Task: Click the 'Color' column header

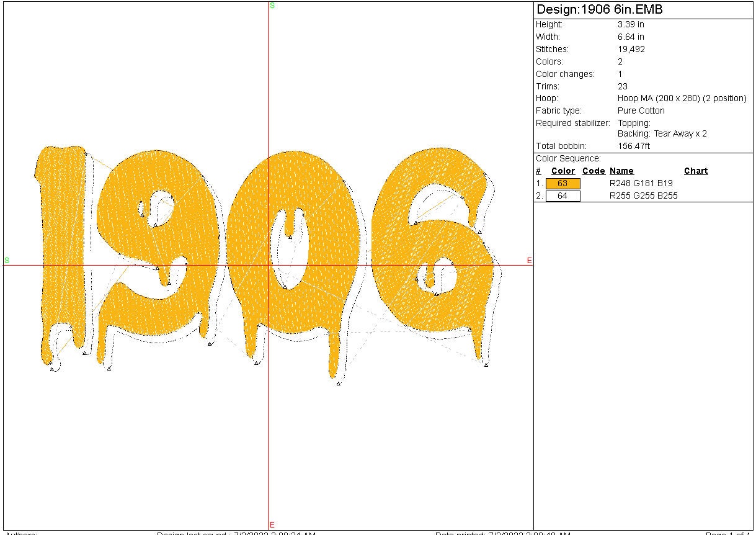Action: pyautogui.click(x=563, y=171)
